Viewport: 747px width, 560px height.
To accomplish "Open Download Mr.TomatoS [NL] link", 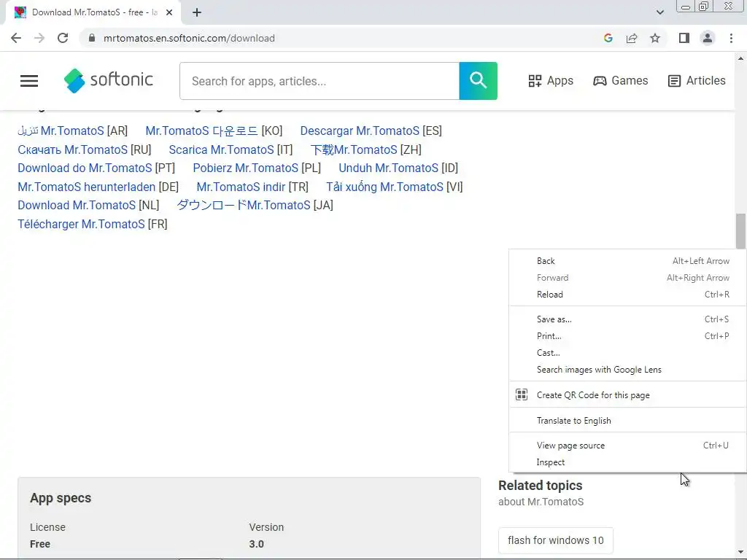I will 77,205.
